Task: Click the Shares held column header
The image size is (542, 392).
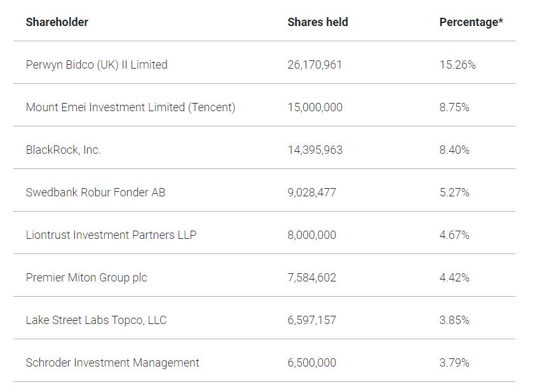Action: coord(318,22)
